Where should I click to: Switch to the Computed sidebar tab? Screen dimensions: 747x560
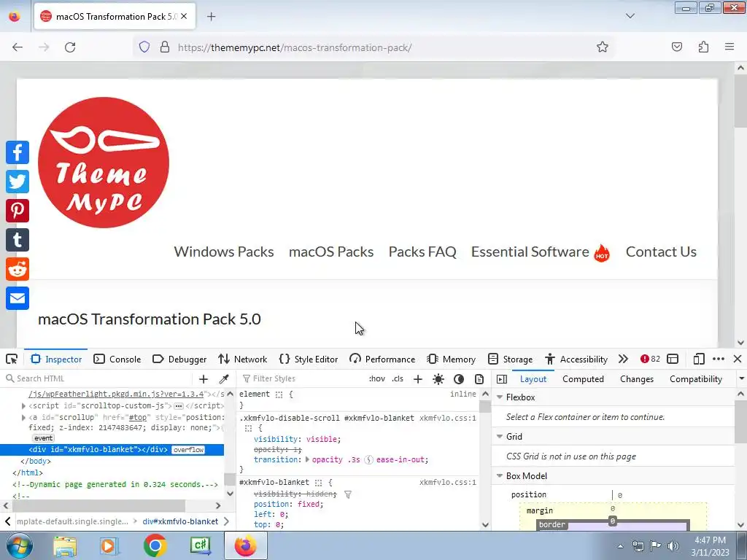click(x=583, y=379)
